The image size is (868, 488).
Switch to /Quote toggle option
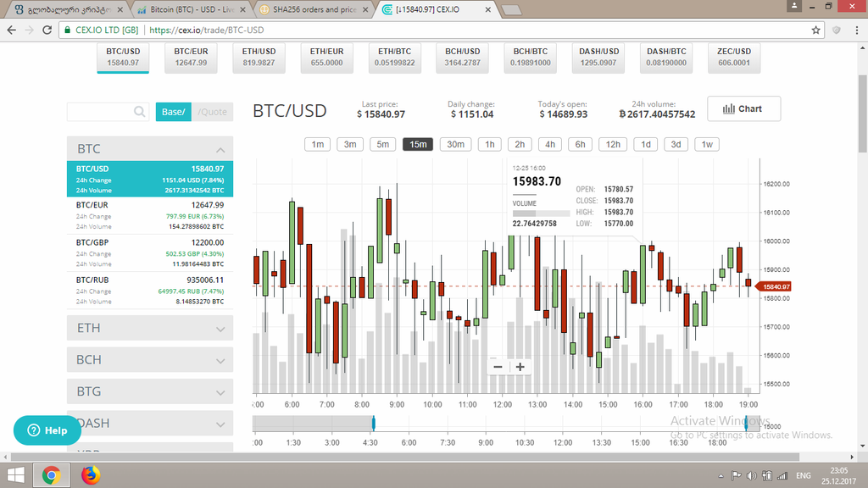click(213, 112)
